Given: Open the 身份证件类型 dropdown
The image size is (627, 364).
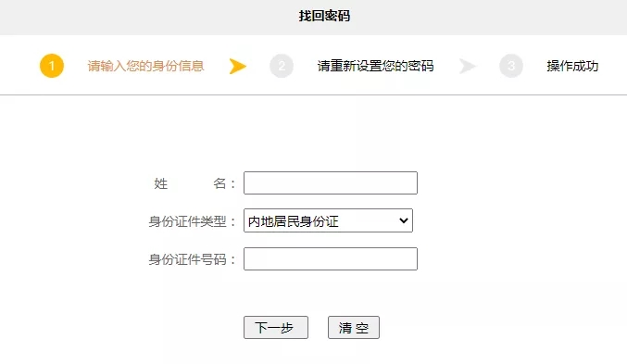Looking at the screenshot, I should tap(328, 220).
